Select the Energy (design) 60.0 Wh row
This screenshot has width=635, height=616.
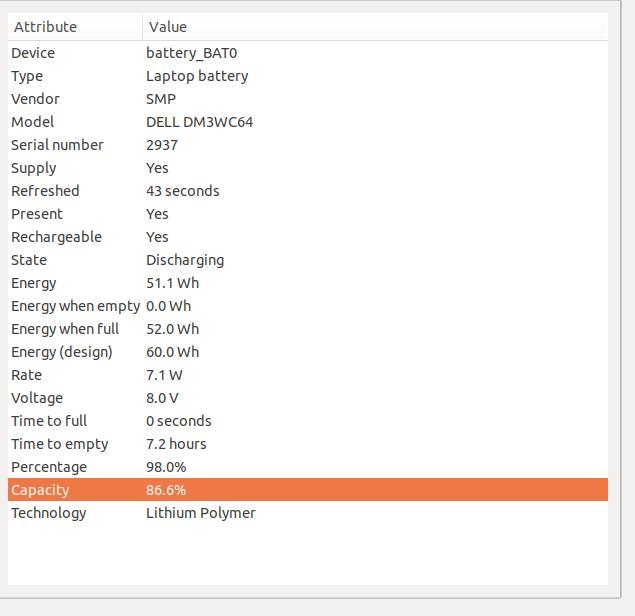[x=308, y=352]
